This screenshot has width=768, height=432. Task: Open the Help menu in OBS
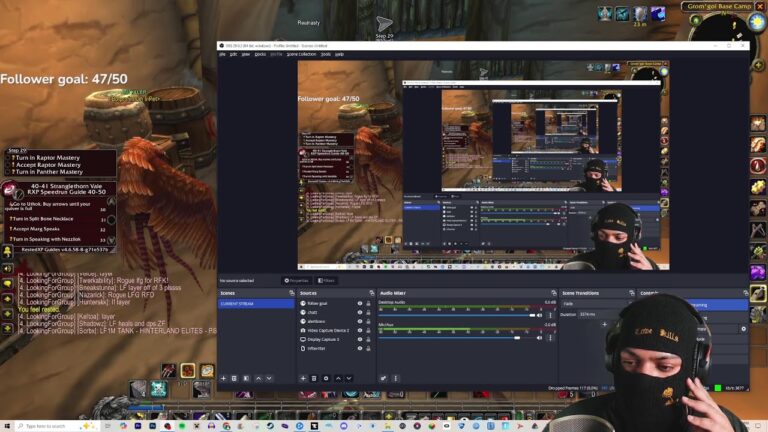coord(339,54)
